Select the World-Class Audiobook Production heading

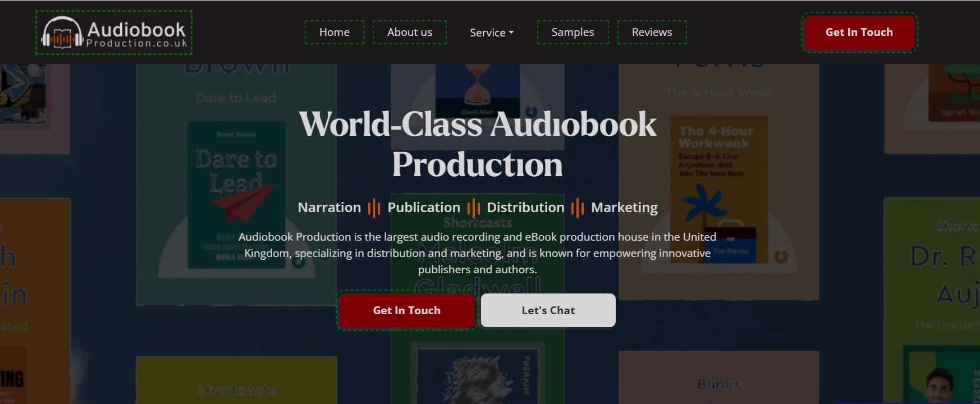tap(478, 144)
